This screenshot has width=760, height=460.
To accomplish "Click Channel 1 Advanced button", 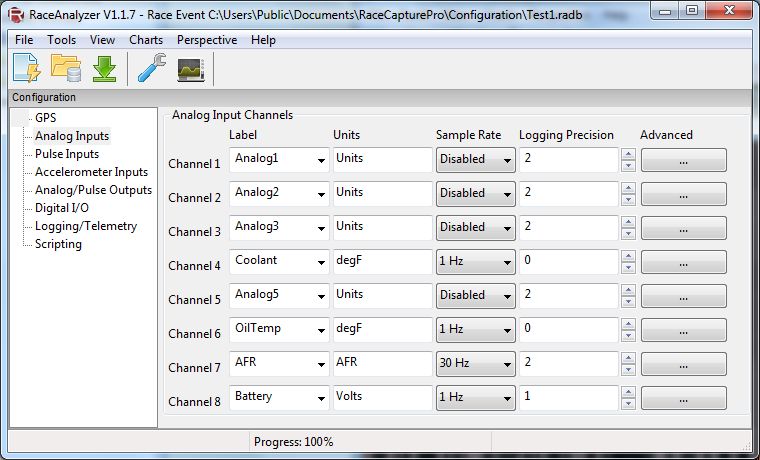I will click(x=683, y=160).
